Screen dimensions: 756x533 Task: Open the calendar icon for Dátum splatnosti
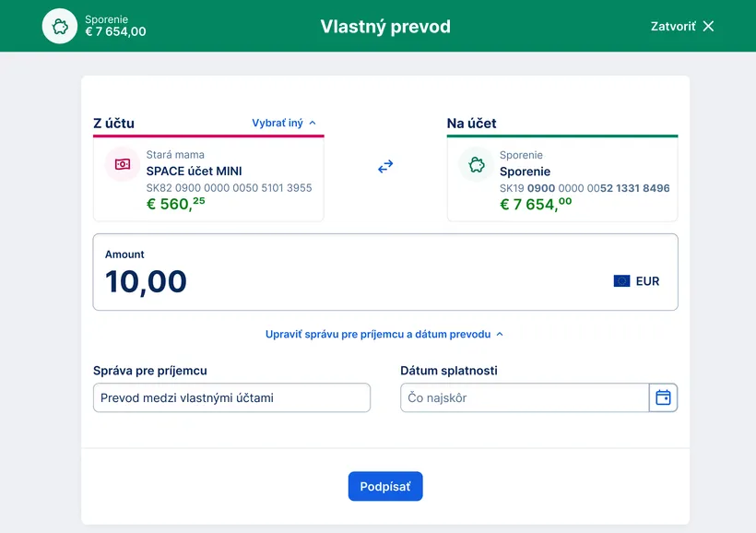663,397
